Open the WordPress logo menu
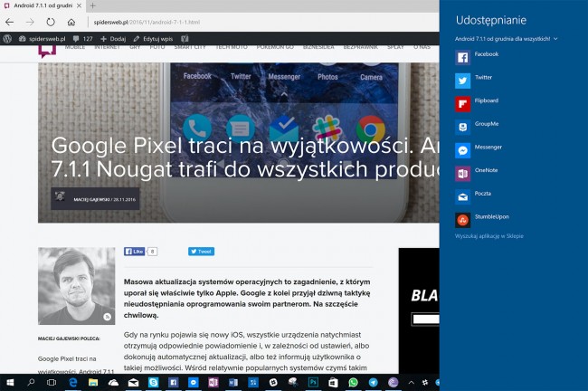Viewport: 588px width, 391px height. [7, 38]
